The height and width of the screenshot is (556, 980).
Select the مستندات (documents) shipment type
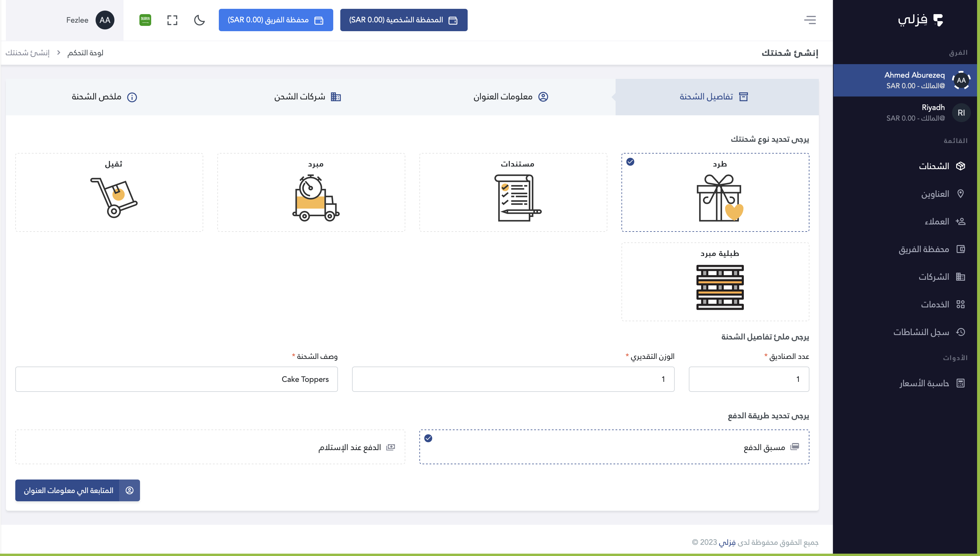pos(513,192)
